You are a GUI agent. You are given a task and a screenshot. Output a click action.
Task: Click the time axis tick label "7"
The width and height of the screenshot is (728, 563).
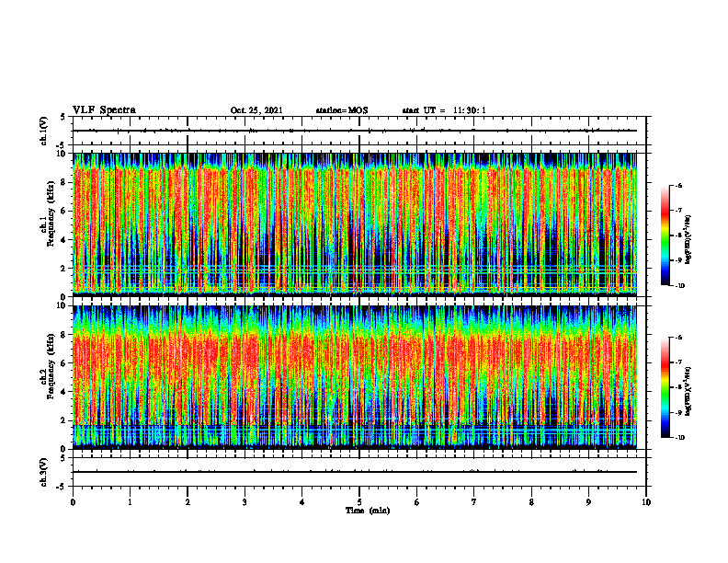pos(474,502)
